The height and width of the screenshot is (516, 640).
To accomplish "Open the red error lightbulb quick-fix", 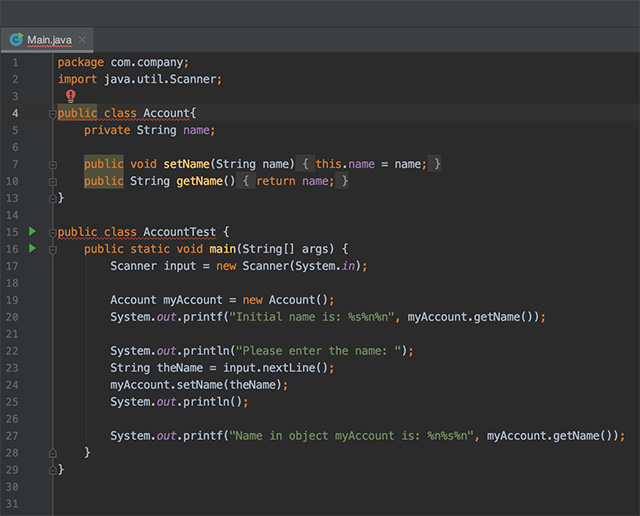I will tap(71, 96).
